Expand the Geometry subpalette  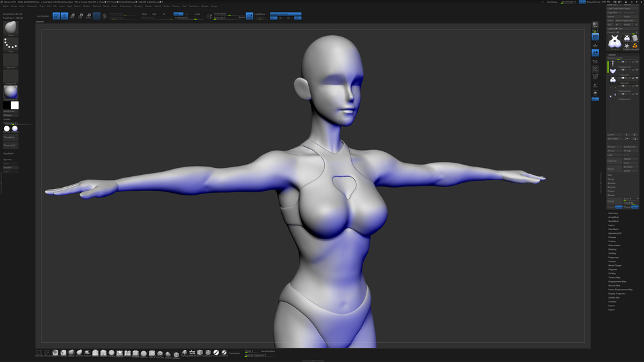pos(613,213)
